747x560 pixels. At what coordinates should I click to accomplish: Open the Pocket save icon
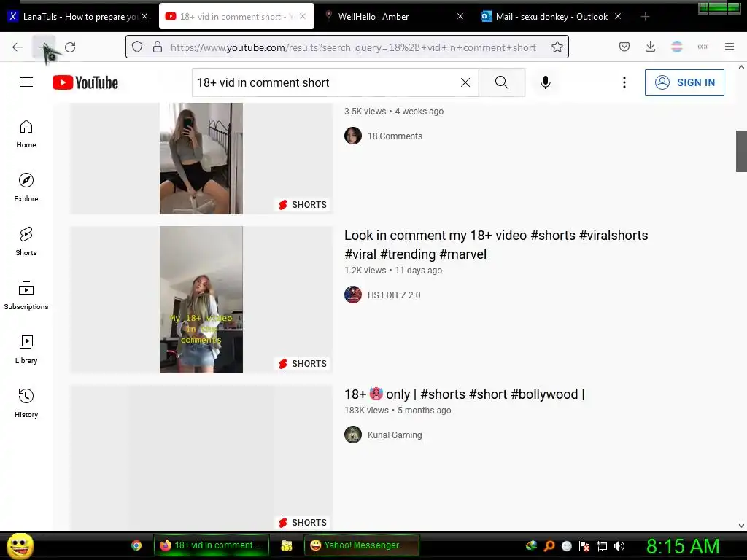(624, 47)
